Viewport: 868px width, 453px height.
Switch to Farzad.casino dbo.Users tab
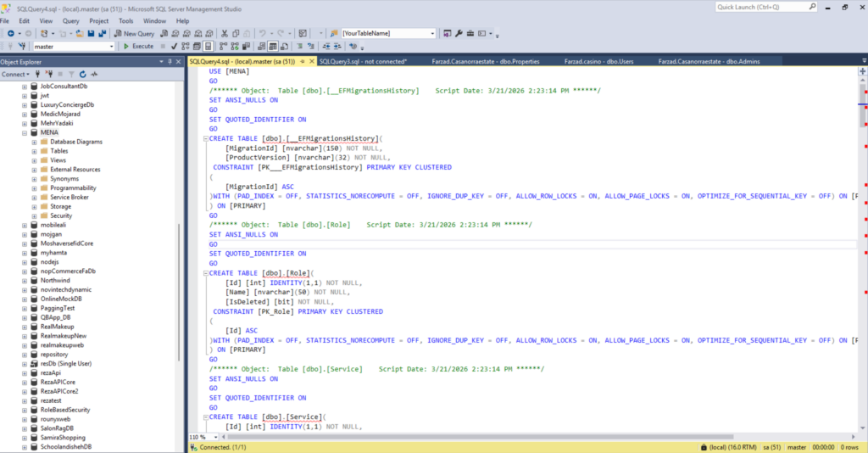pyautogui.click(x=598, y=61)
